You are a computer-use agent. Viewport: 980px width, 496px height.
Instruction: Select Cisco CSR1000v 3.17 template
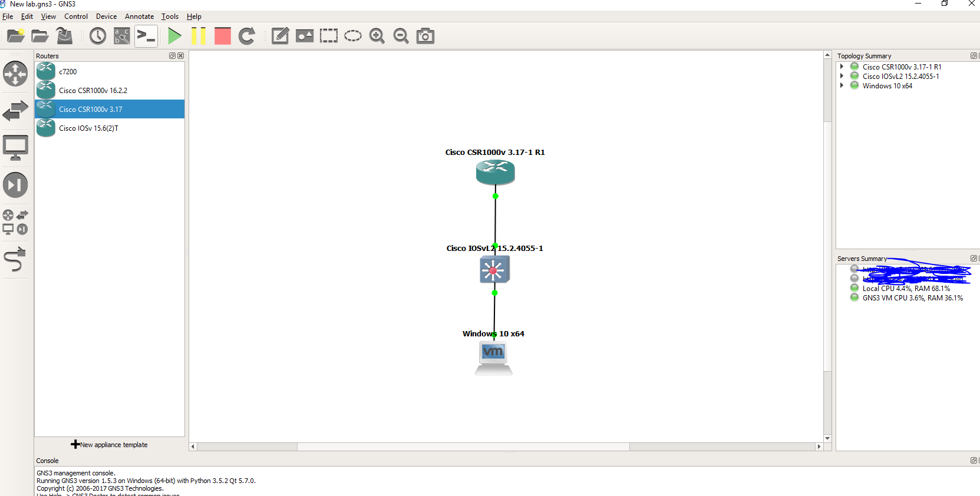tap(110, 109)
